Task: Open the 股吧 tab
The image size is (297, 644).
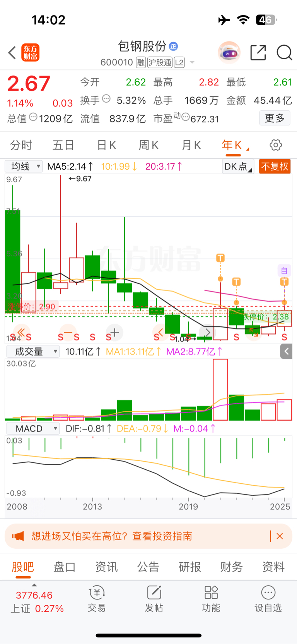Action: click(x=23, y=567)
